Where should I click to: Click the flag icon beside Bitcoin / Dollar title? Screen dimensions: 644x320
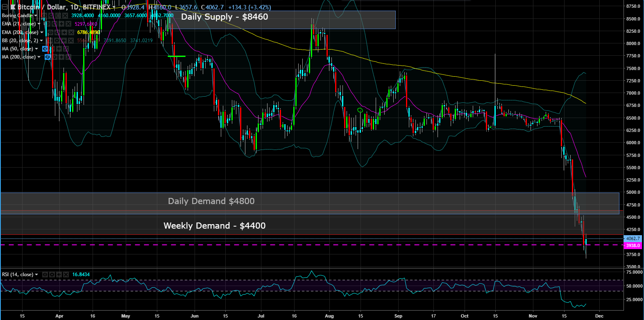click(13, 7)
